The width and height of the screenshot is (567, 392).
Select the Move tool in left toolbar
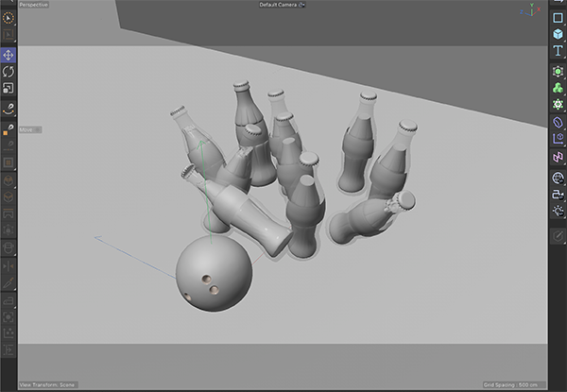click(x=9, y=54)
